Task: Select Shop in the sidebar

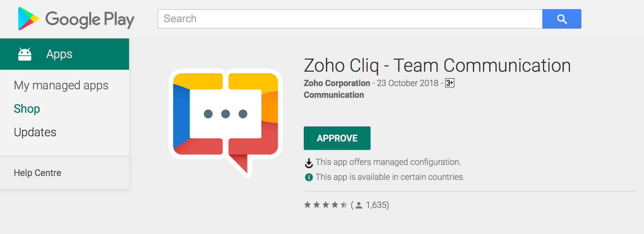Action: 27,109
